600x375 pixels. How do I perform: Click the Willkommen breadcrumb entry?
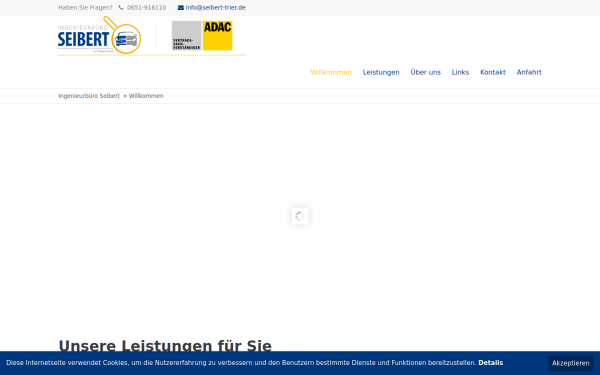click(146, 96)
